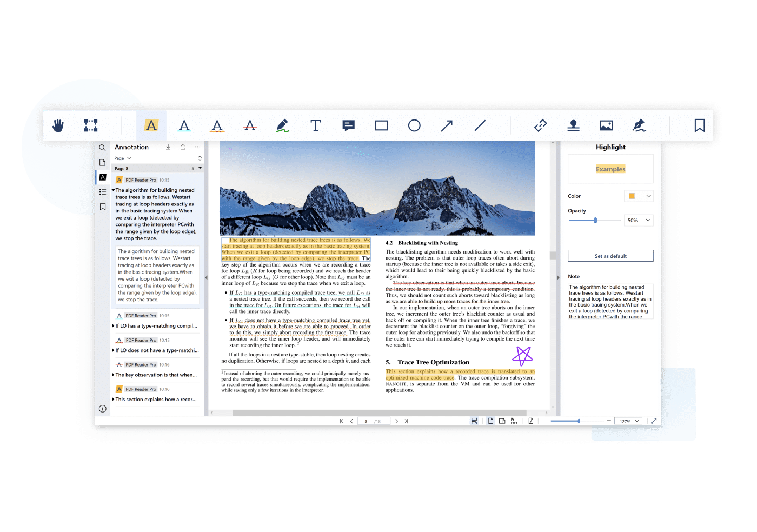The image size is (757, 532).
Task: Toggle single page view mode
Action: click(490, 421)
